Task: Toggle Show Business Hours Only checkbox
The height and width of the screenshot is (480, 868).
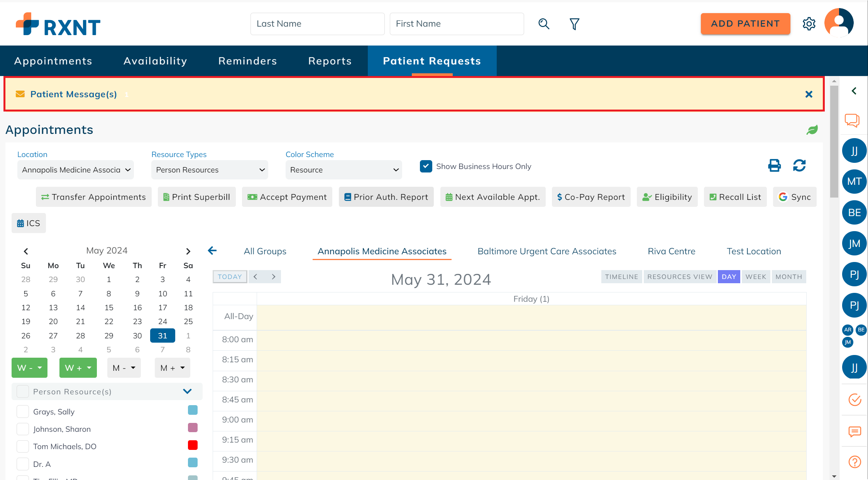Action: pyautogui.click(x=426, y=166)
